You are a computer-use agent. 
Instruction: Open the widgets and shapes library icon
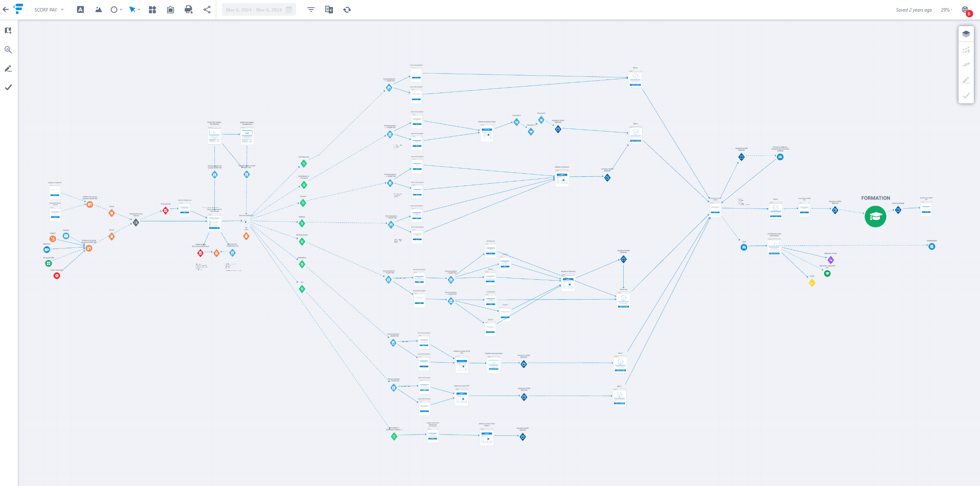pos(152,10)
